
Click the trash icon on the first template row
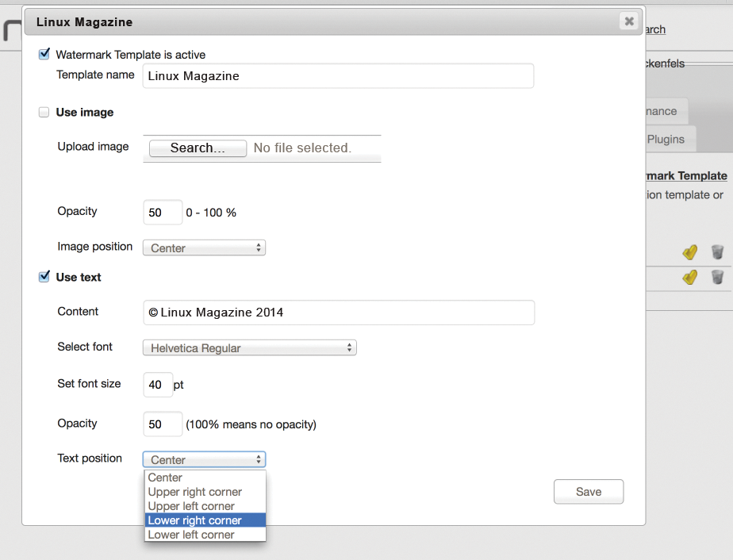pyautogui.click(x=717, y=251)
